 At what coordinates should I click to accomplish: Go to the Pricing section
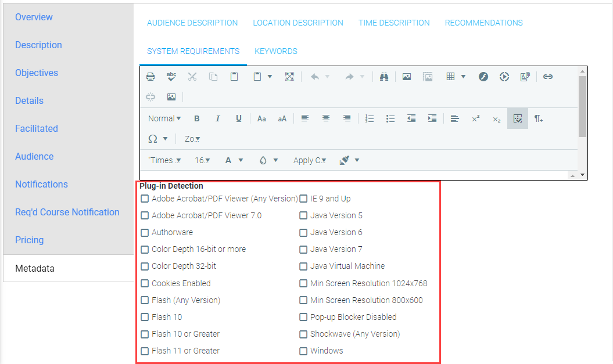pyautogui.click(x=30, y=240)
